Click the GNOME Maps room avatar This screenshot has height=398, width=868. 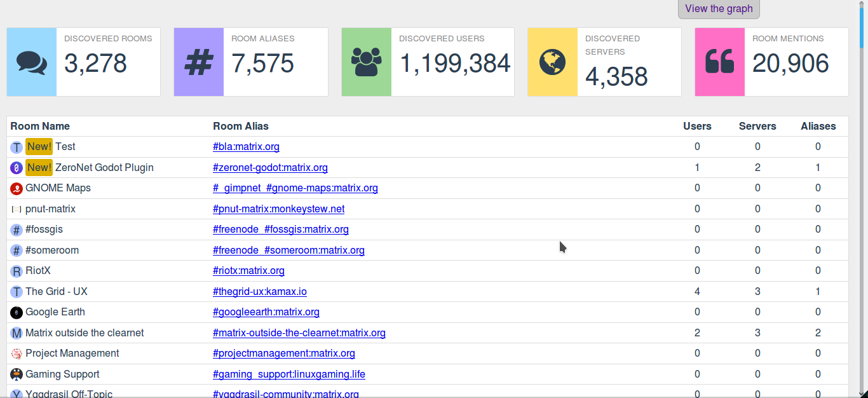coord(17,189)
